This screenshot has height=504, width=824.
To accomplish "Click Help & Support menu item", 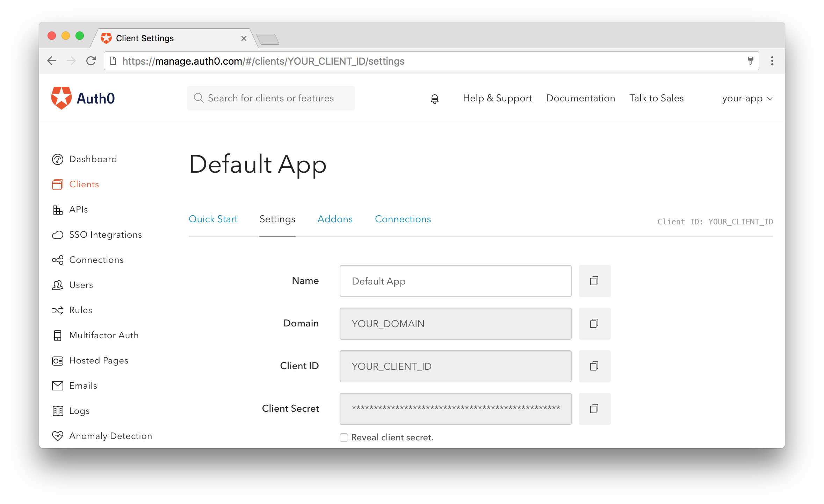I will click(497, 98).
